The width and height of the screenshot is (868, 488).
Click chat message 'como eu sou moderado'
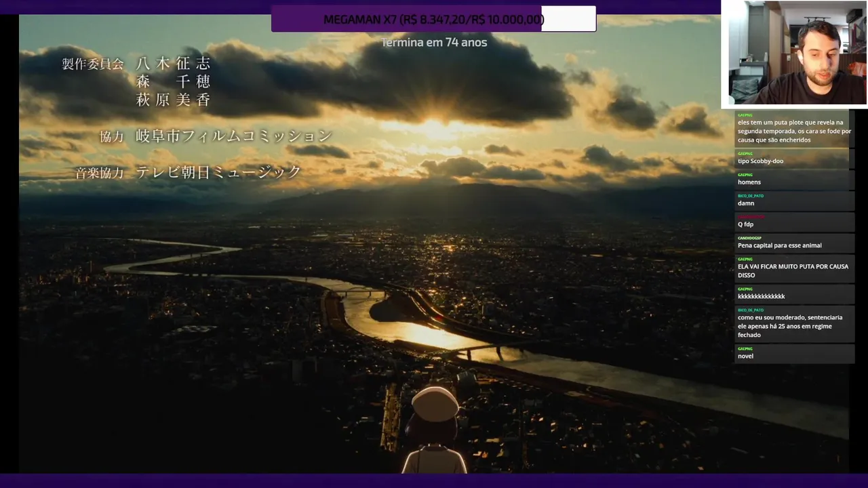coord(794,323)
